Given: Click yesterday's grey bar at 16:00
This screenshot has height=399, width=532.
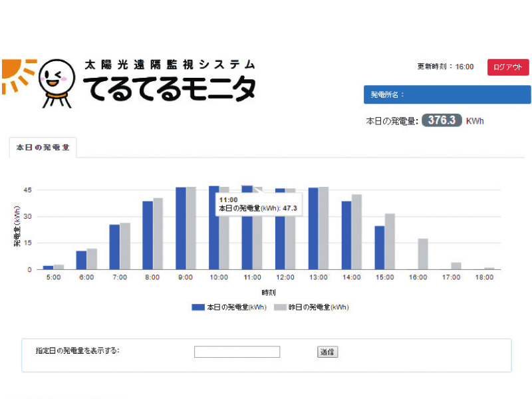Looking at the screenshot, I should click(423, 254).
